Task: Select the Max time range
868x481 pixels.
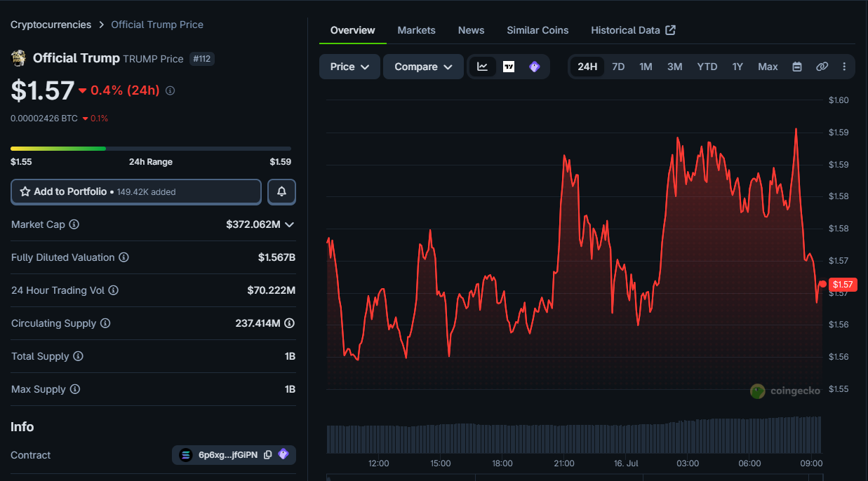Action: tap(768, 67)
